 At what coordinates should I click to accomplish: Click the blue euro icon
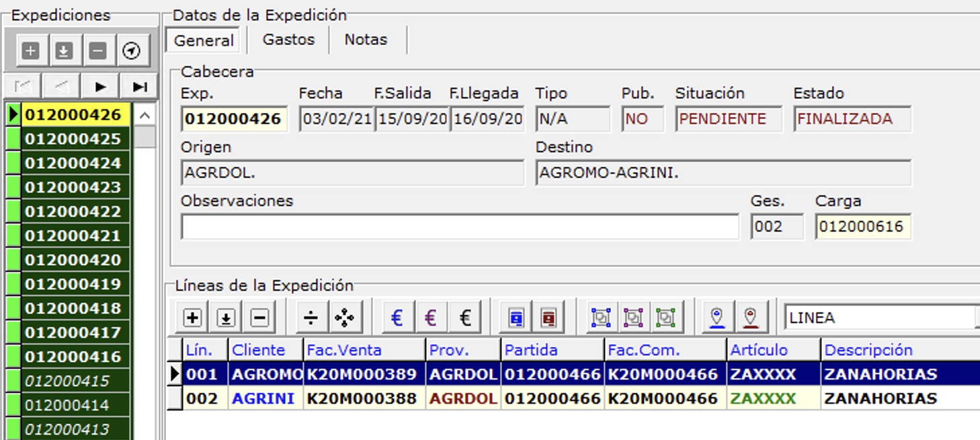pyautogui.click(x=397, y=318)
